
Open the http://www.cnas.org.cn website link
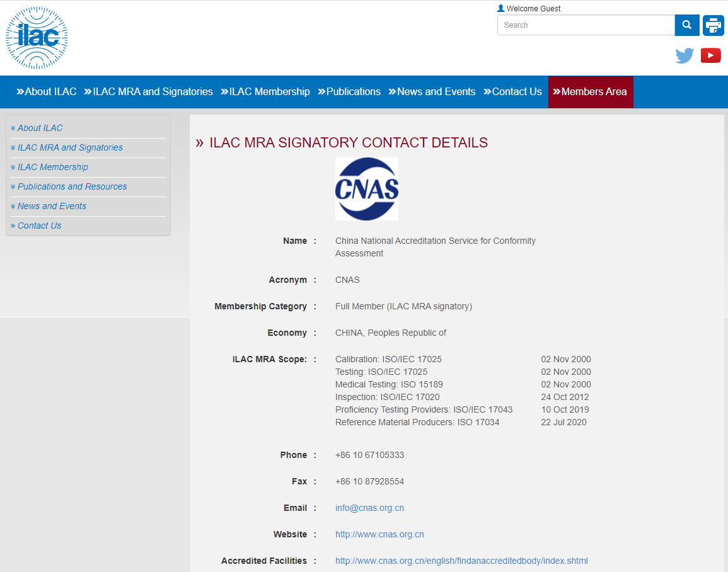point(379,534)
